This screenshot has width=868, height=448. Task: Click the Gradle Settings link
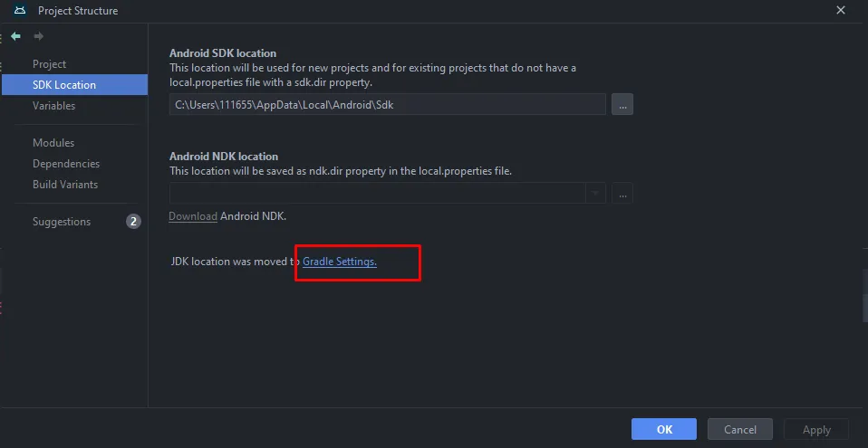tap(339, 262)
